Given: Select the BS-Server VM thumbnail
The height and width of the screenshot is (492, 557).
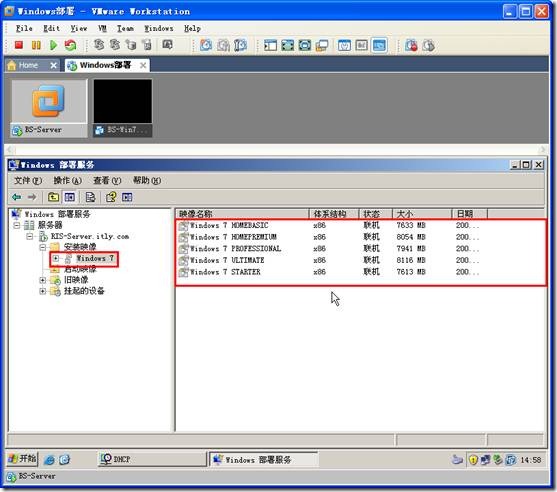Looking at the screenshot, I should (x=49, y=108).
